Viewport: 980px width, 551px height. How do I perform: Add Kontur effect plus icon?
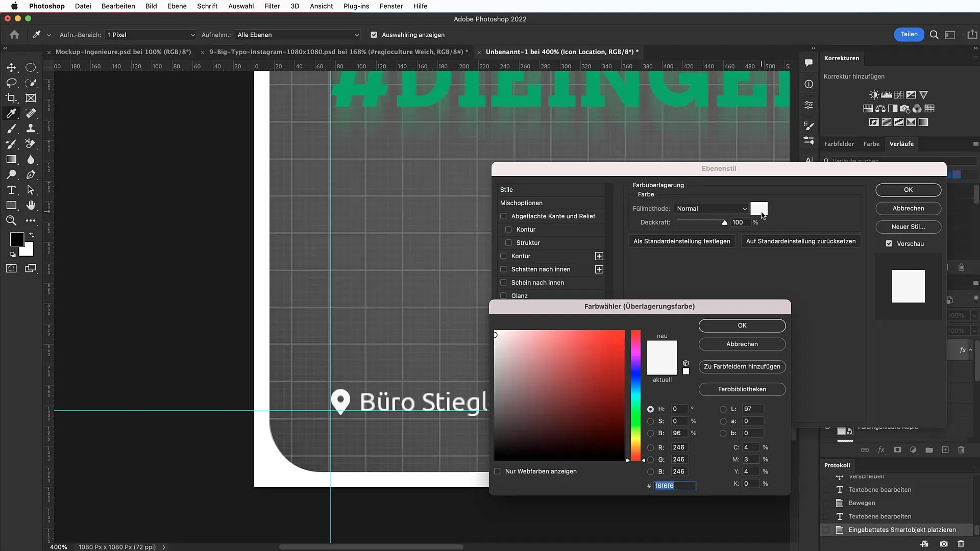click(599, 256)
